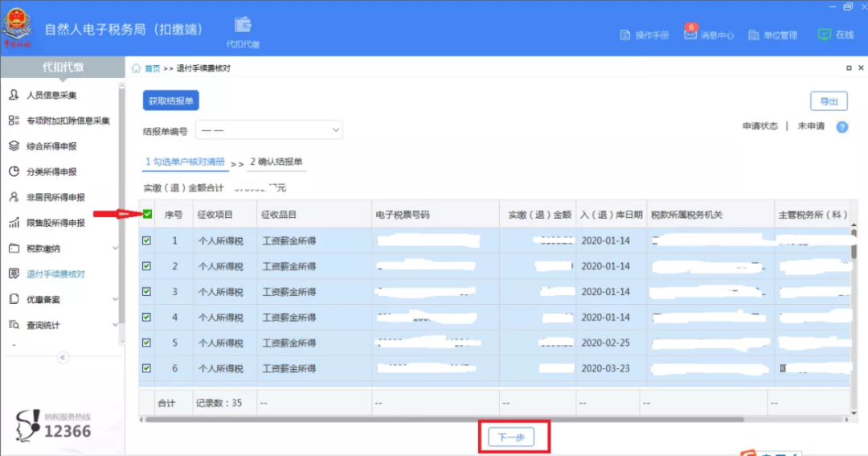Click the 代扣代缴 sidebar header

pyautogui.click(x=63, y=67)
